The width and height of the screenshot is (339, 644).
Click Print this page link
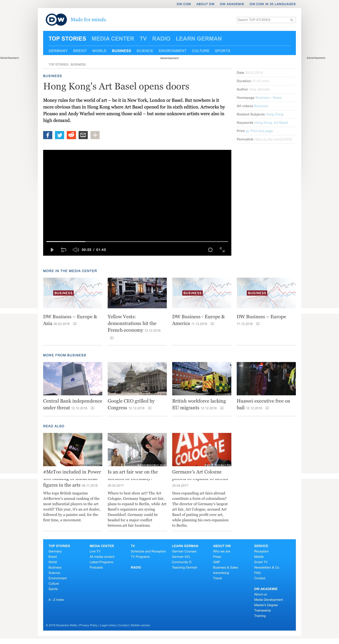coord(261,131)
